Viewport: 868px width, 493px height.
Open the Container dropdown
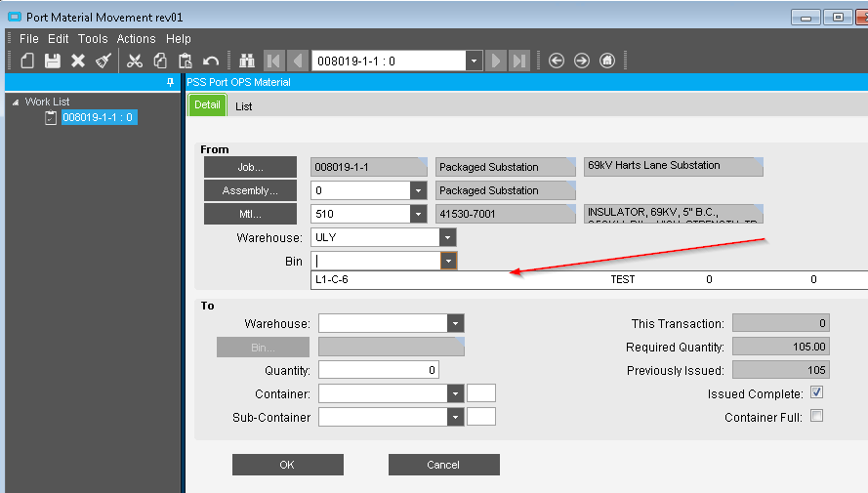coord(455,394)
